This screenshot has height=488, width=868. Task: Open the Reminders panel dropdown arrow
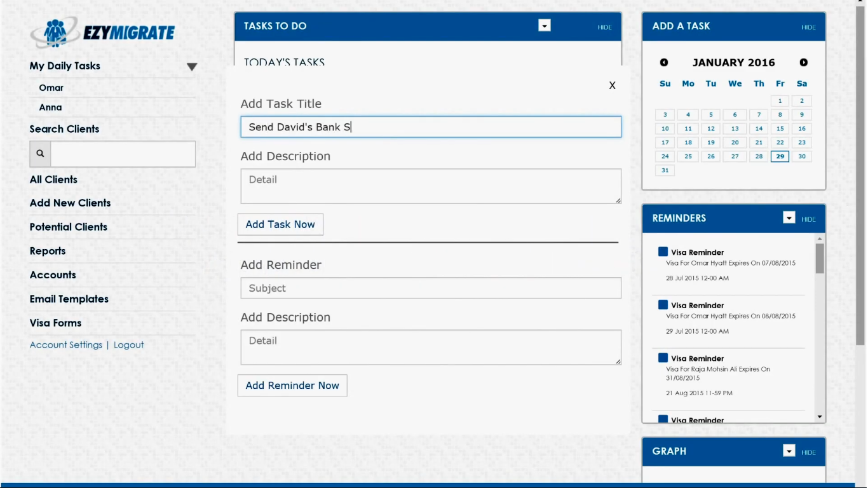tap(789, 218)
